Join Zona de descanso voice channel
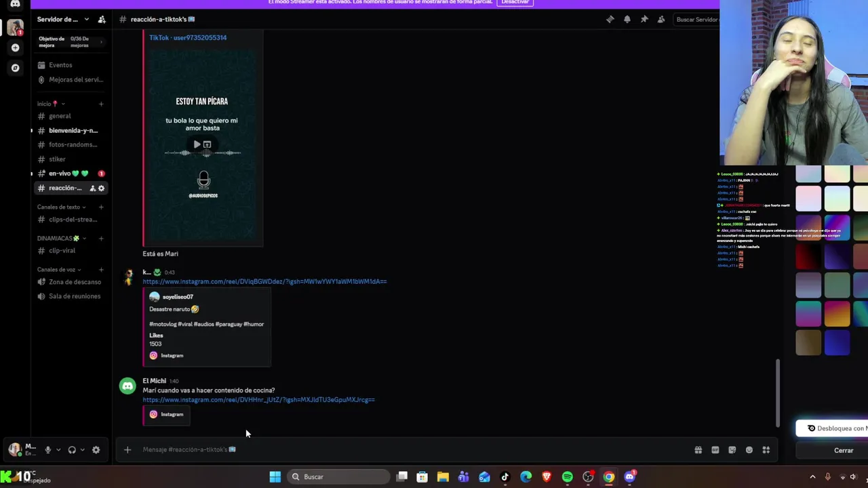The width and height of the screenshot is (868, 488). pos(71,282)
